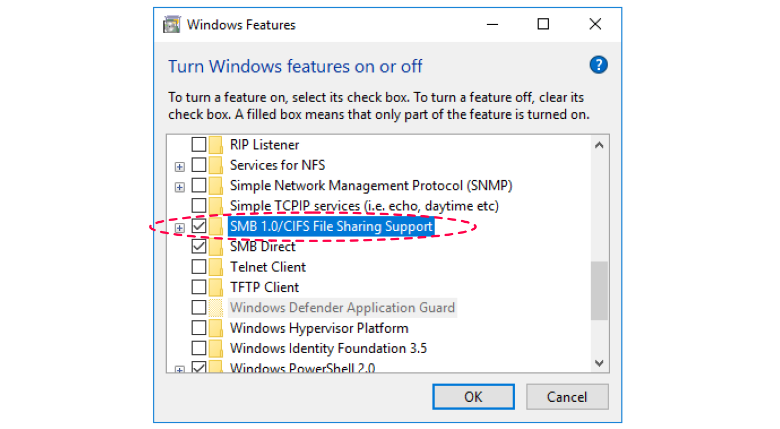
Task: Close the Windows Features window
Action: click(x=595, y=24)
